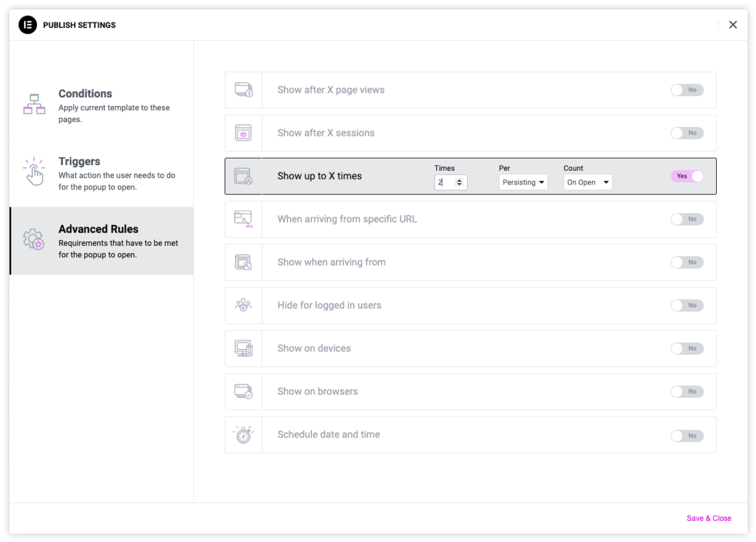The height and width of the screenshot is (542, 756).
Task: Click the Save & Close button
Action: pos(709,518)
